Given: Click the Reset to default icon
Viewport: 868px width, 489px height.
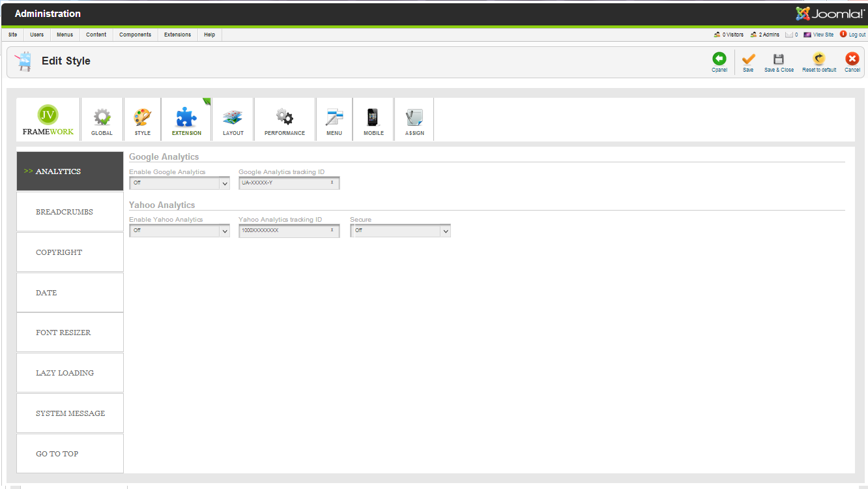Looking at the screenshot, I should tap(819, 59).
